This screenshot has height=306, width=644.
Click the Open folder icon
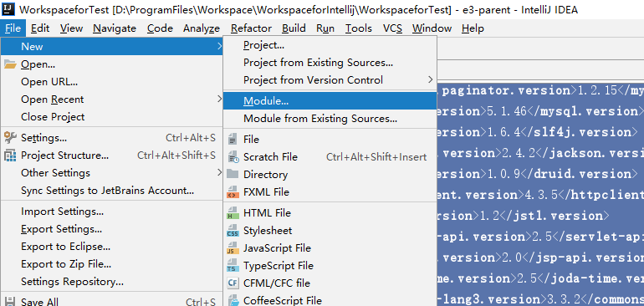(x=10, y=64)
